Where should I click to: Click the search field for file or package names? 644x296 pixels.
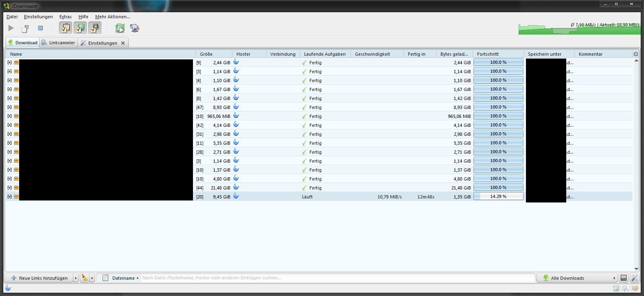pos(337,278)
